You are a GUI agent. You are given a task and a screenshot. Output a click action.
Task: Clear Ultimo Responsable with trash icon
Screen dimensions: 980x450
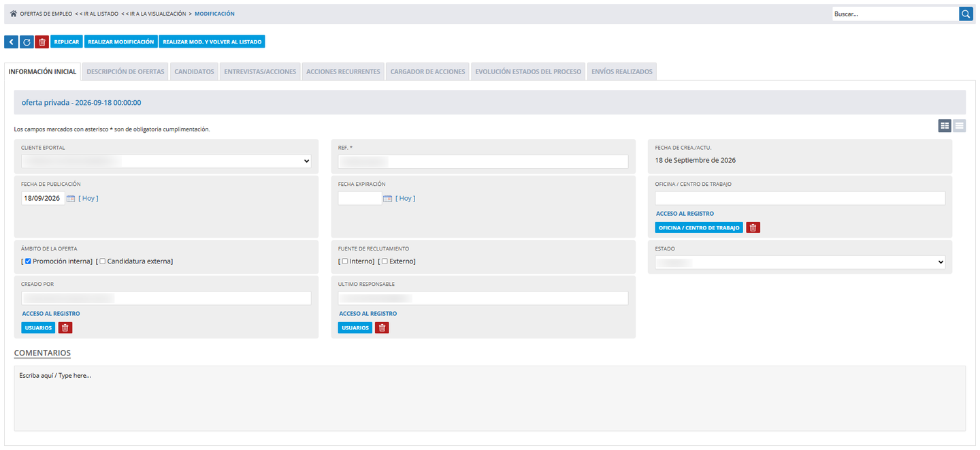point(382,327)
